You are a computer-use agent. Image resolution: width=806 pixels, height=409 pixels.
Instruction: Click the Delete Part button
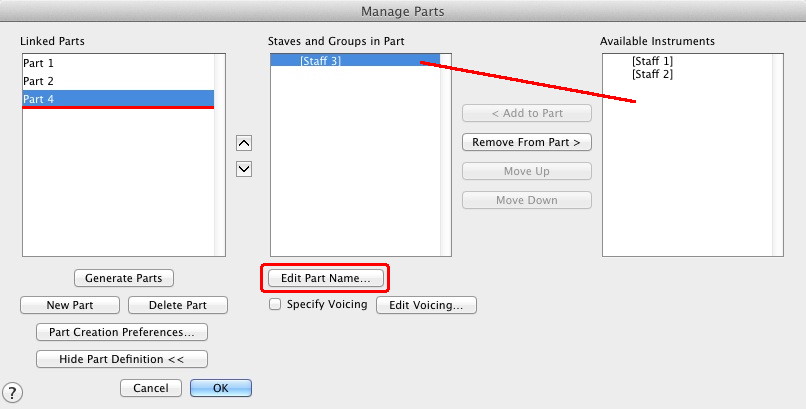pos(175,305)
